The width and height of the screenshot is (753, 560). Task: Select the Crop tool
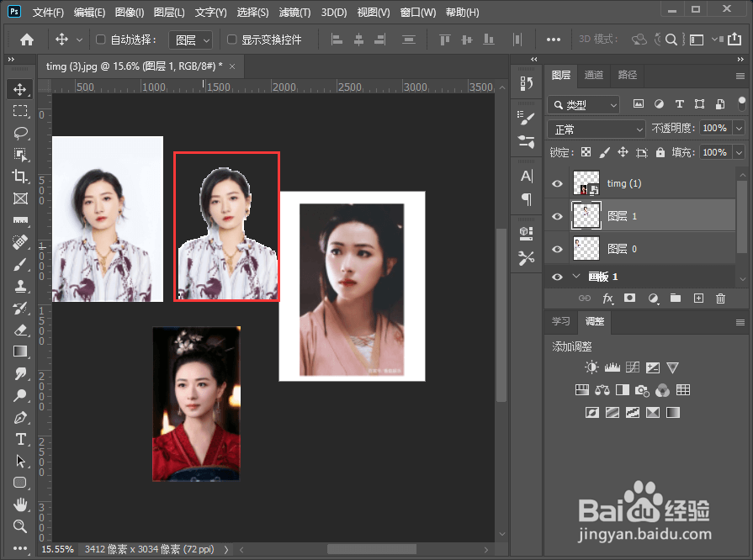click(x=20, y=177)
